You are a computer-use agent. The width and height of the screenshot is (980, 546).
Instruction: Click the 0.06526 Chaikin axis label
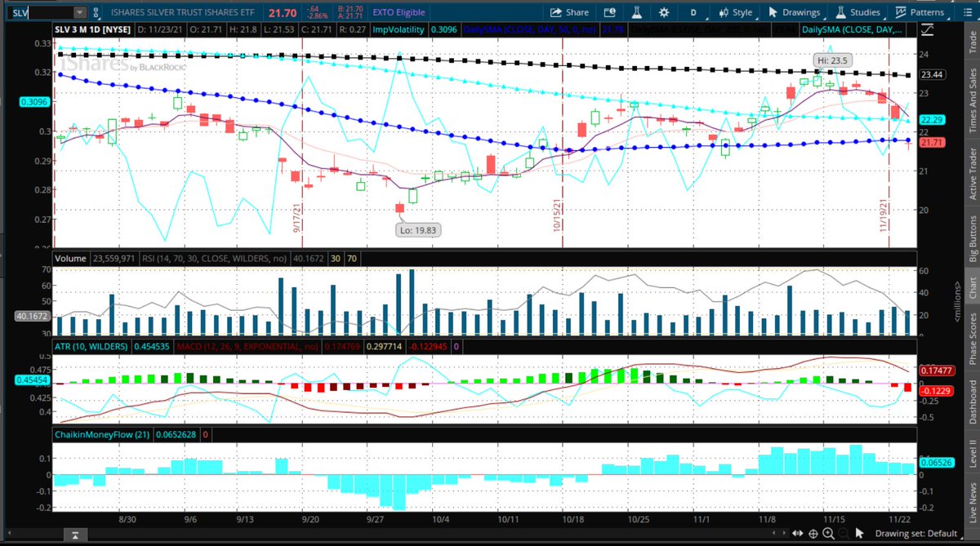click(935, 464)
